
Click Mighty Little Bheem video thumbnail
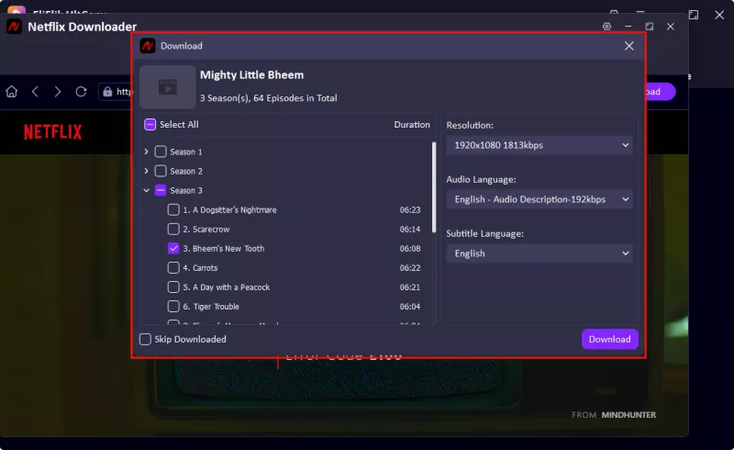click(x=168, y=87)
